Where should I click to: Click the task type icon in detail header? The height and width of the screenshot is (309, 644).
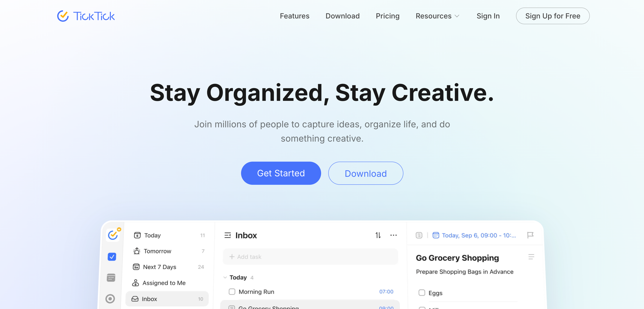point(419,235)
